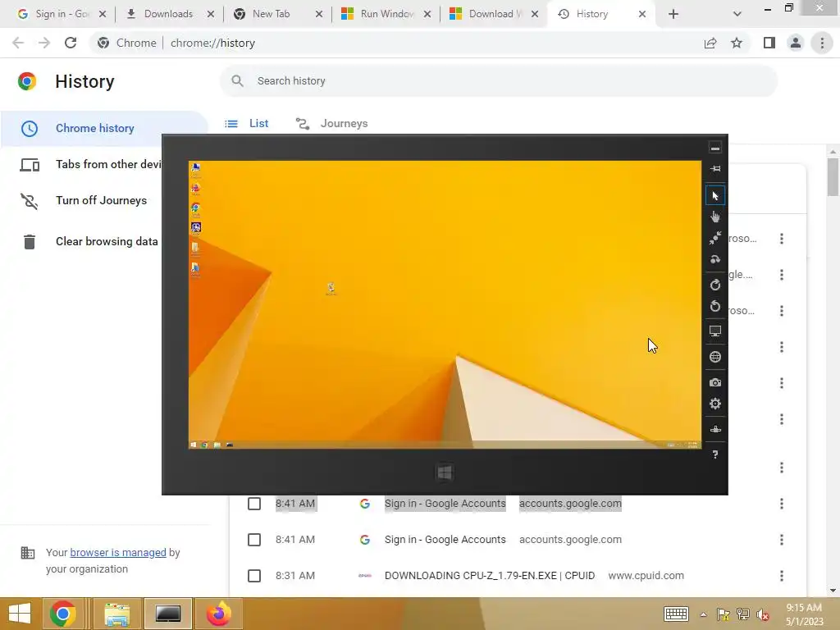Open Chrome profile icon
Viewport: 840px width, 630px height.
click(796, 43)
